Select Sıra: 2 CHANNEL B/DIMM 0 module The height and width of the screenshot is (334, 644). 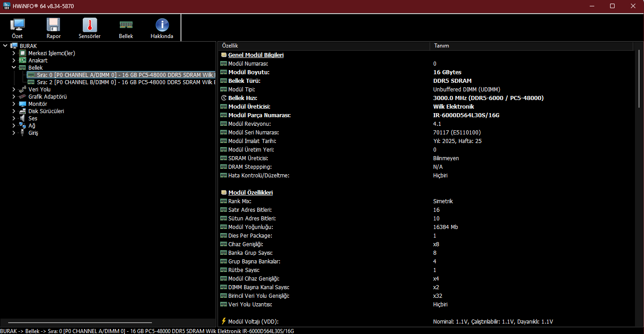pos(126,82)
